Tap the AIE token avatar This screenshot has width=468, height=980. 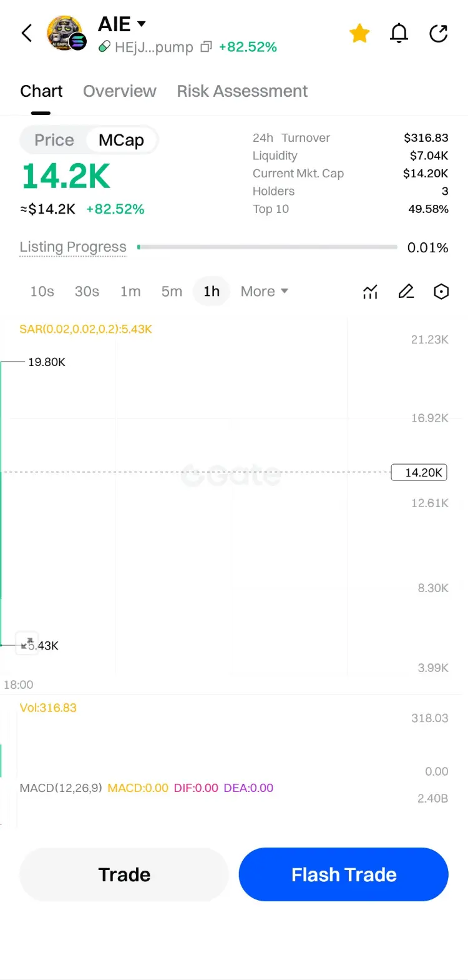[x=66, y=33]
